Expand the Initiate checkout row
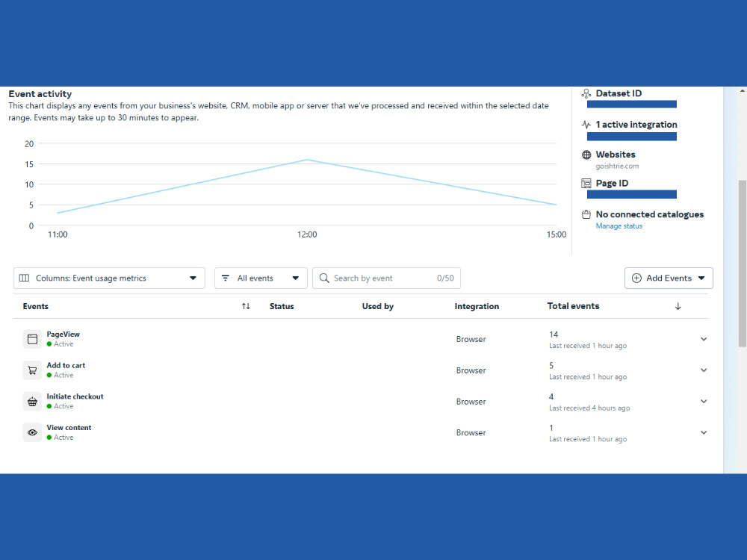The height and width of the screenshot is (560, 747). (x=704, y=402)
